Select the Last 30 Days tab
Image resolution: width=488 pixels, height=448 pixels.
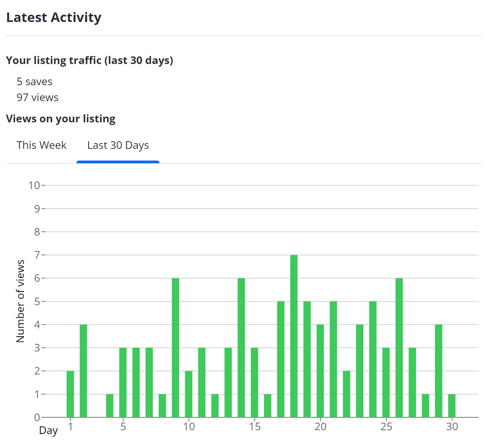[118, 145]
